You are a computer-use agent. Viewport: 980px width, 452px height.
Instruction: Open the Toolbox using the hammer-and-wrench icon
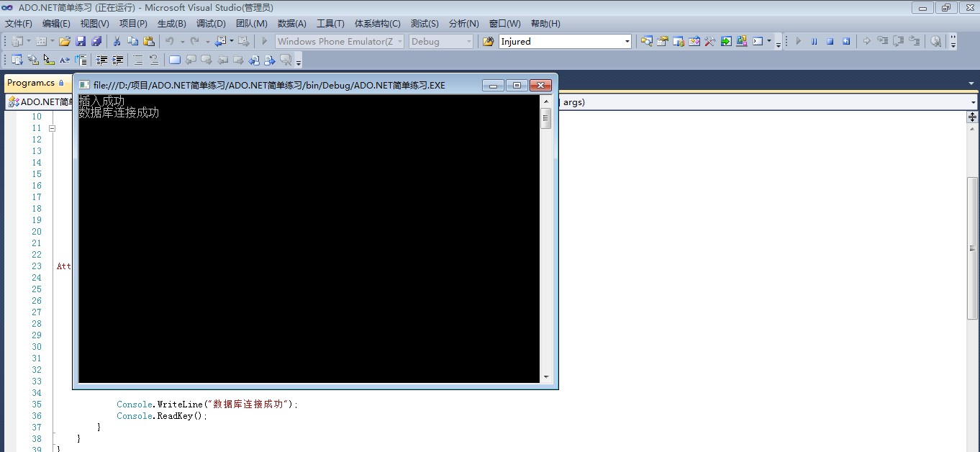(x=709, y=42)
